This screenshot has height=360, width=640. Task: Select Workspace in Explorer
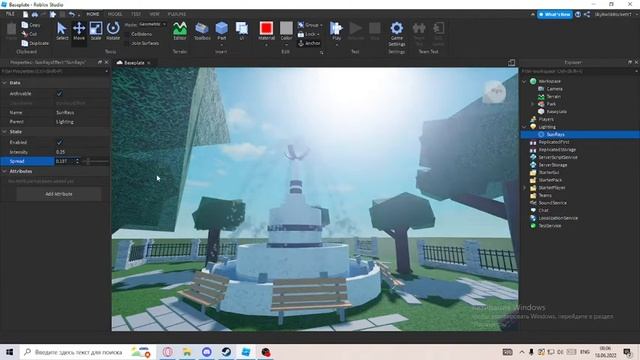click(549, 81)
